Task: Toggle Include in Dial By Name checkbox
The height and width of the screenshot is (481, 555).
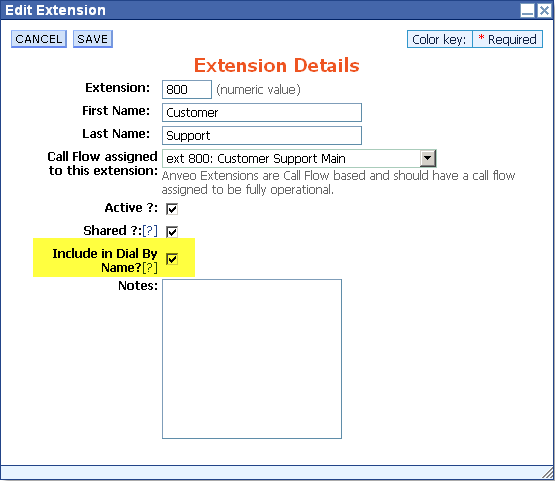Action: pyautogui.click(x=172, y=259)
